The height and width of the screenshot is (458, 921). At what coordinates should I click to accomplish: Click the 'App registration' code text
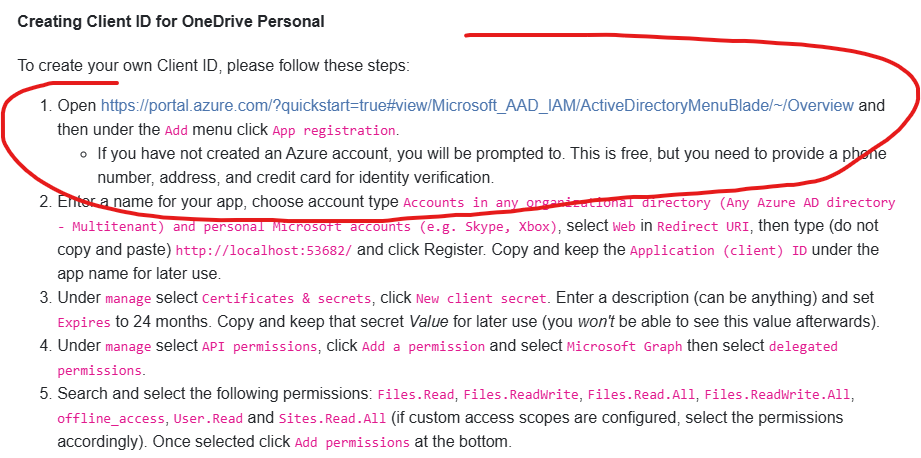(334, 130)
